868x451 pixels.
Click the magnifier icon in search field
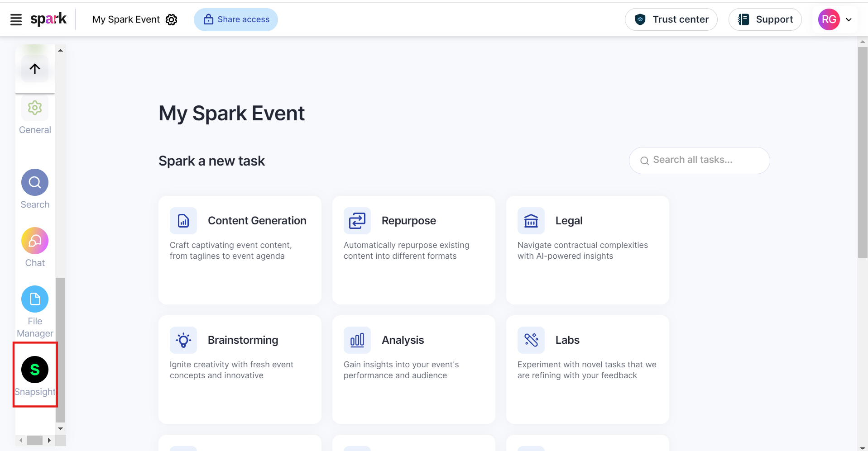click(x=644, y=161)
